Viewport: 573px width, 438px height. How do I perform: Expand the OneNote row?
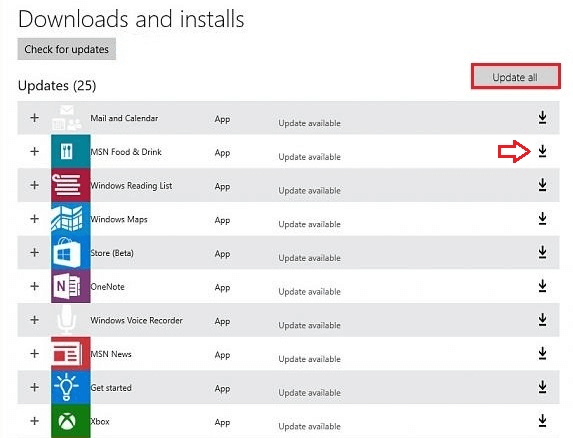click(34, 286)
